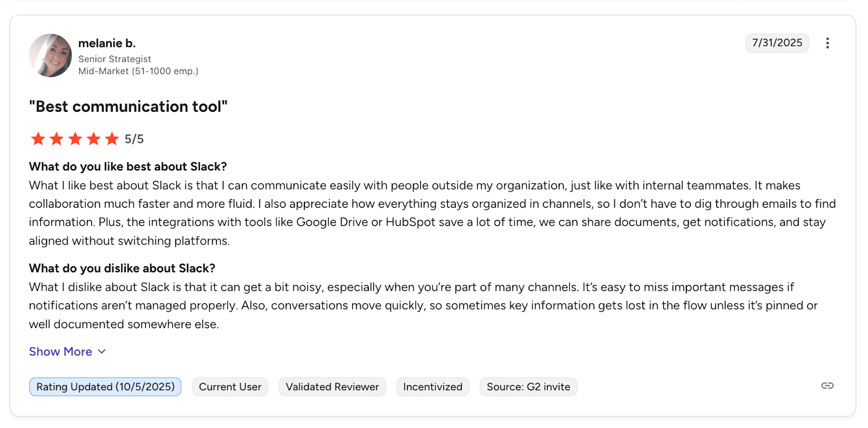
Task: Open the three-dot options menu
Action: 827,43
